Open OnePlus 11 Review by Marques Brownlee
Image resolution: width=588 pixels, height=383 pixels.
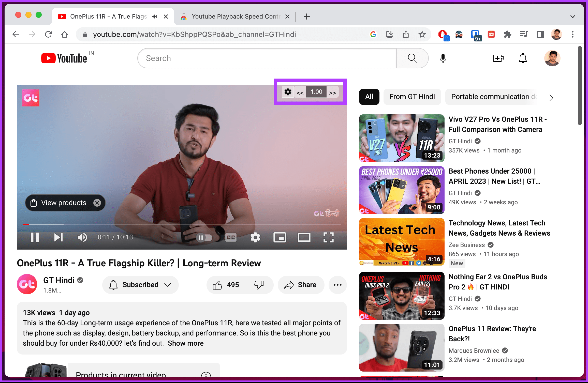(x=492, y=334)
